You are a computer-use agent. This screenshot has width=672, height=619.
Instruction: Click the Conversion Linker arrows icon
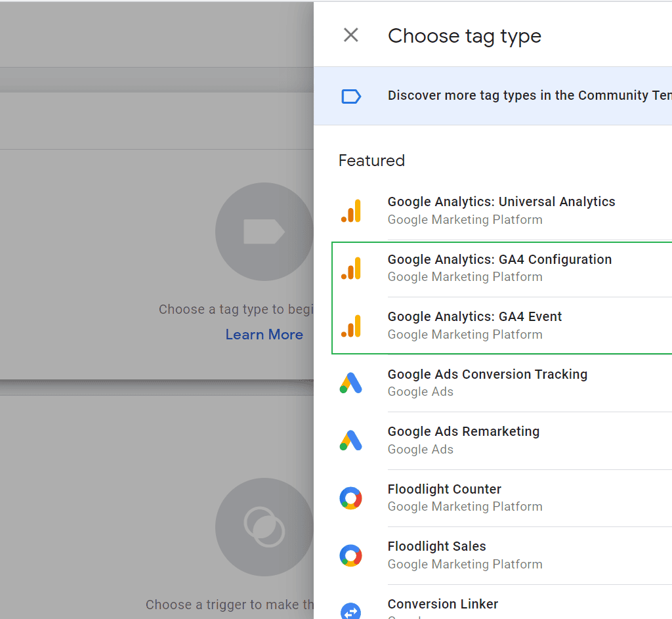point(351,611)
